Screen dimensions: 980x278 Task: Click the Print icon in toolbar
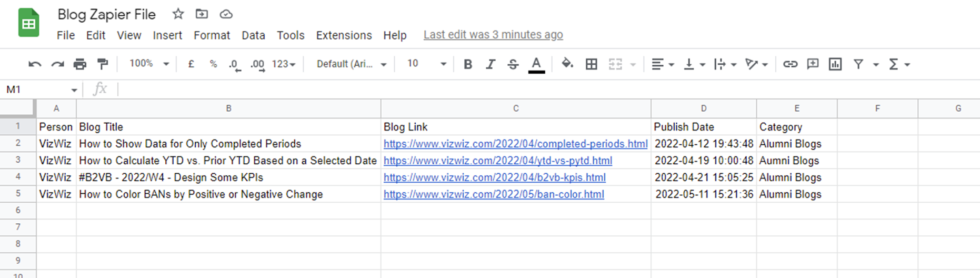80,64
